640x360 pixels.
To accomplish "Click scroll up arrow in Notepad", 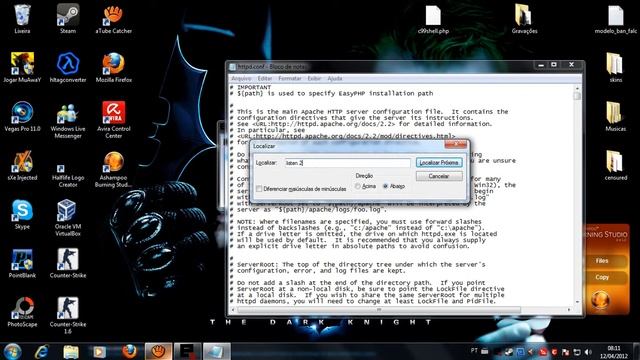I will (x=577, y=88).
